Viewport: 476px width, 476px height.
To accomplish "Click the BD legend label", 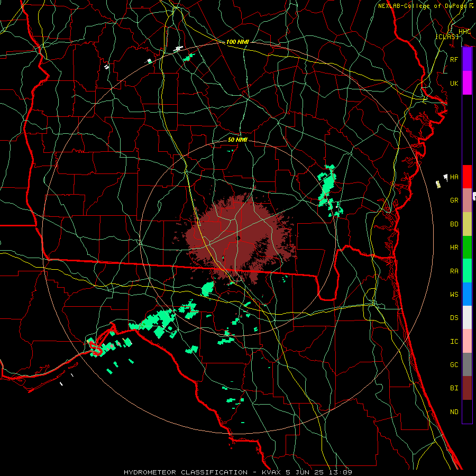I will click(x=454, y=224).
